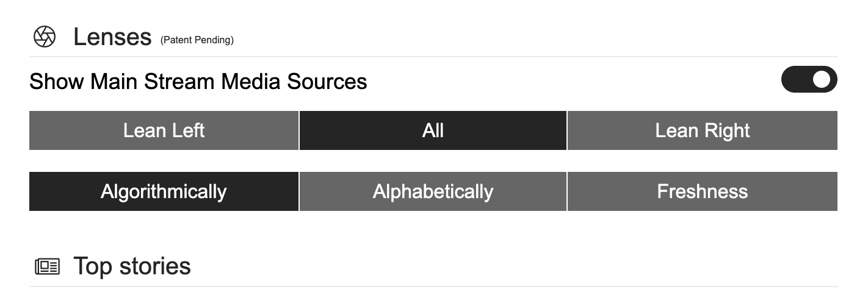Viewport: 868px width, 306px height.
Task: Select the Lean Left lens
Action: click(x=164, y=130)
